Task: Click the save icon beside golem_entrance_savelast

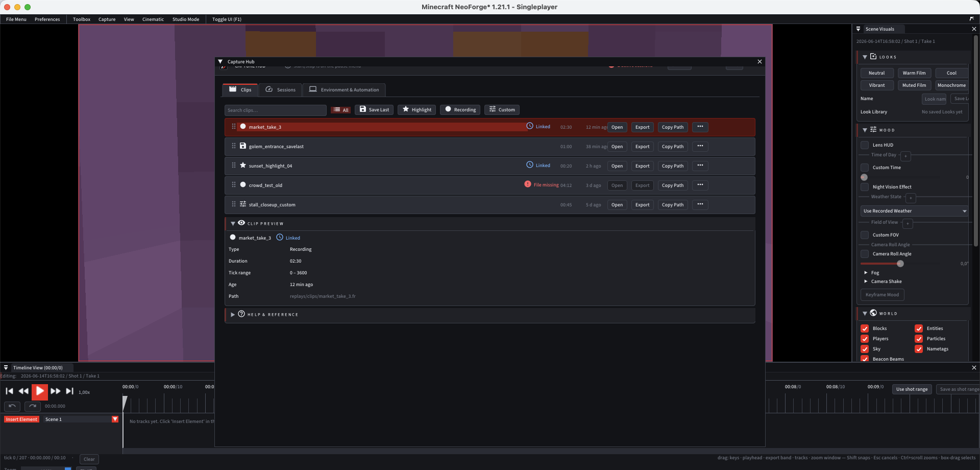Action: coord(243,146)
